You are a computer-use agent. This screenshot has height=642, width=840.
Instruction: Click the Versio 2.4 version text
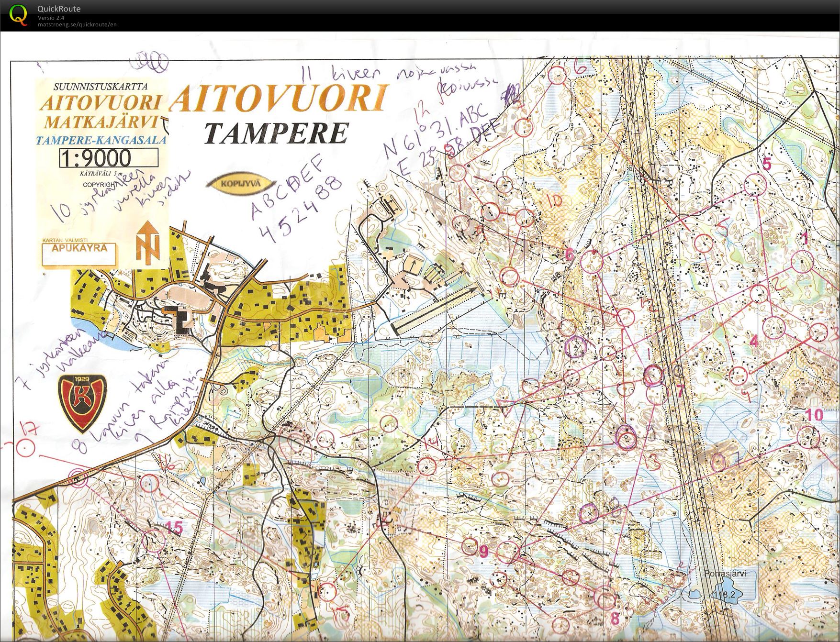51,18
